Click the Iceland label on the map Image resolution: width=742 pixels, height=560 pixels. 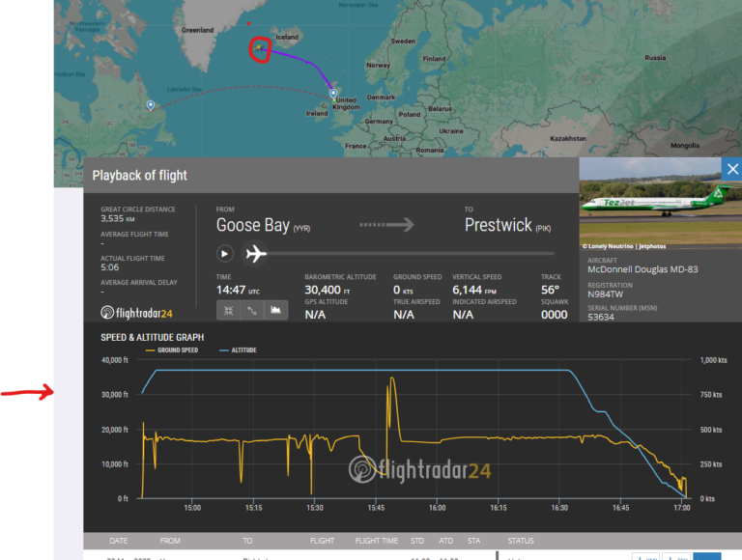[x=287, y=37]
